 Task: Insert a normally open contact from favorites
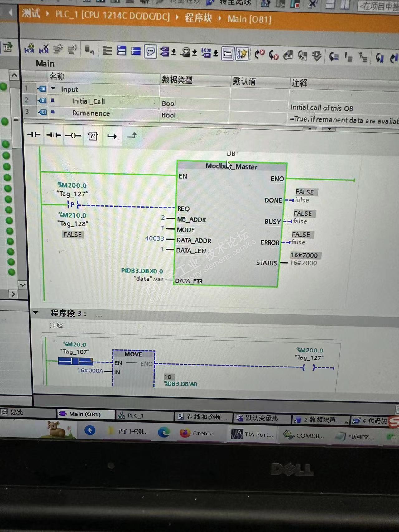point(34,135)
